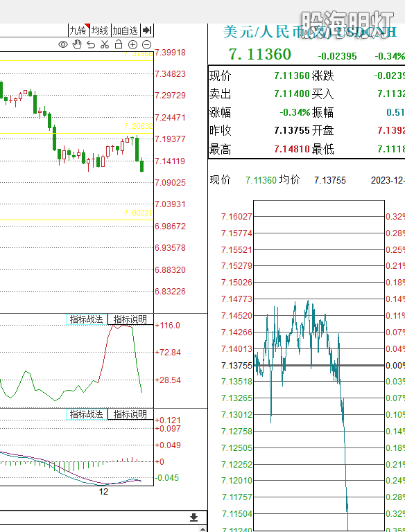Select the hand pan tool

click(77, 44)
